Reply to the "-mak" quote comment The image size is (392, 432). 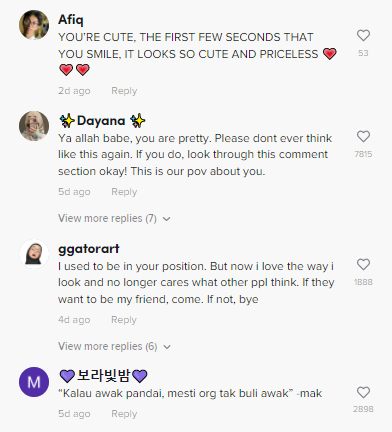click(x=124, y=414)
